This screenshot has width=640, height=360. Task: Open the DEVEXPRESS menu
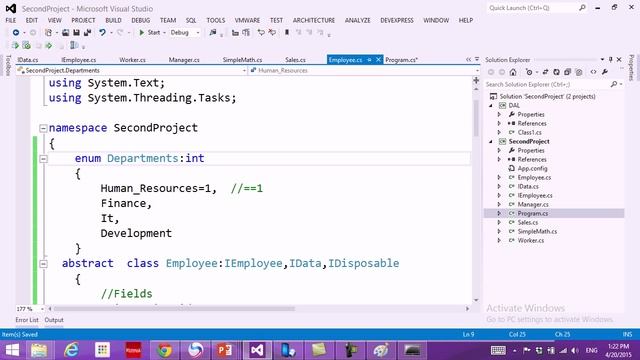click(x=397, y=20)
